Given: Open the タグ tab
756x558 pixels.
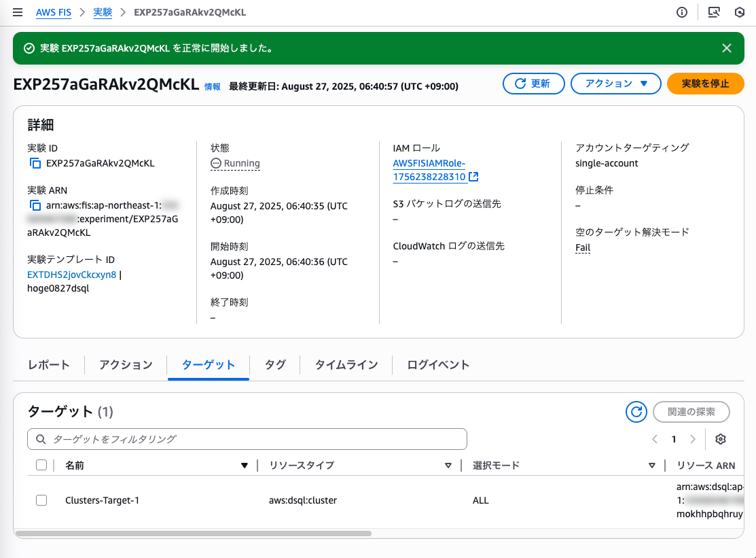Looking at the screenshot, I should click(x=275, y=365).
